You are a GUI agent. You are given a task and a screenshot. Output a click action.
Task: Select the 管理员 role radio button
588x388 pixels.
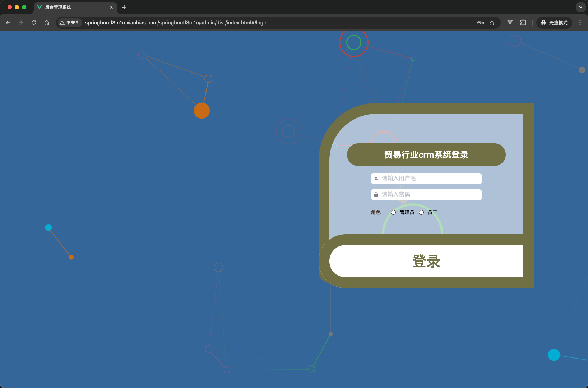tap(393, 212)
